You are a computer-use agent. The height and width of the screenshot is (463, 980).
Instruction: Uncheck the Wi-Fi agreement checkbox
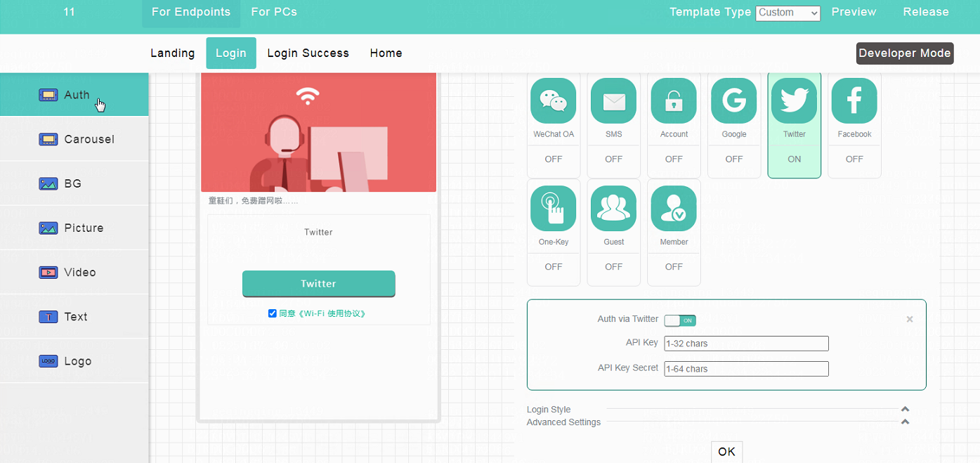(x=273, y=313)
